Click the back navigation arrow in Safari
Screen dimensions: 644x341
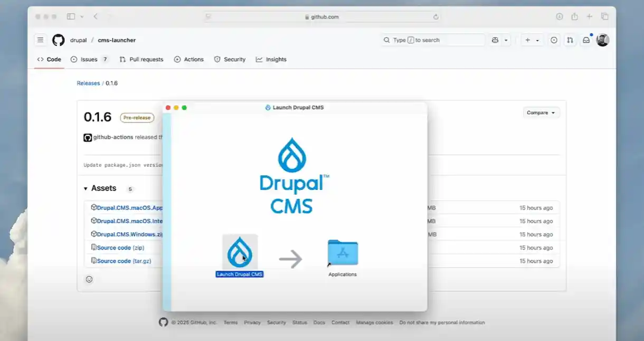point(95,16)
